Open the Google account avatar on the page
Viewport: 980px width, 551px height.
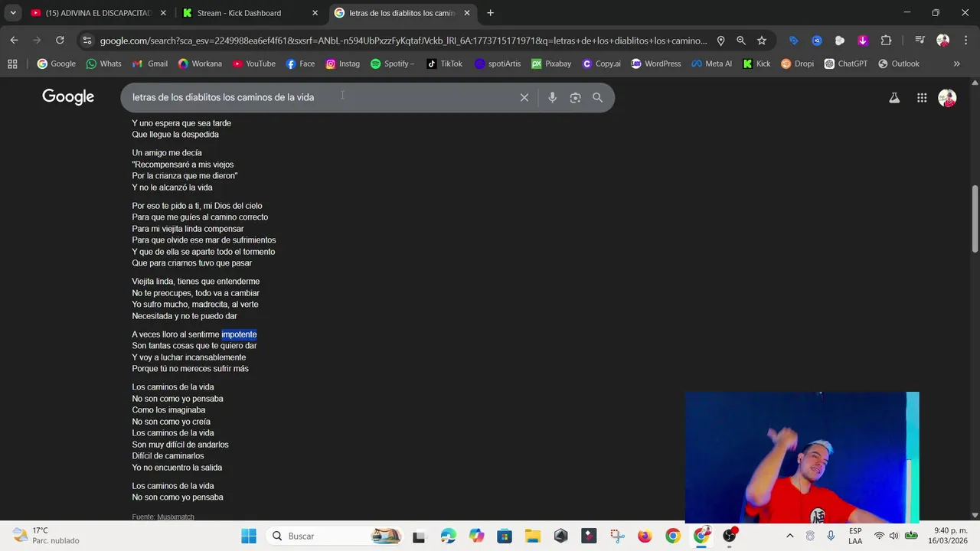(x=947, y=97)
